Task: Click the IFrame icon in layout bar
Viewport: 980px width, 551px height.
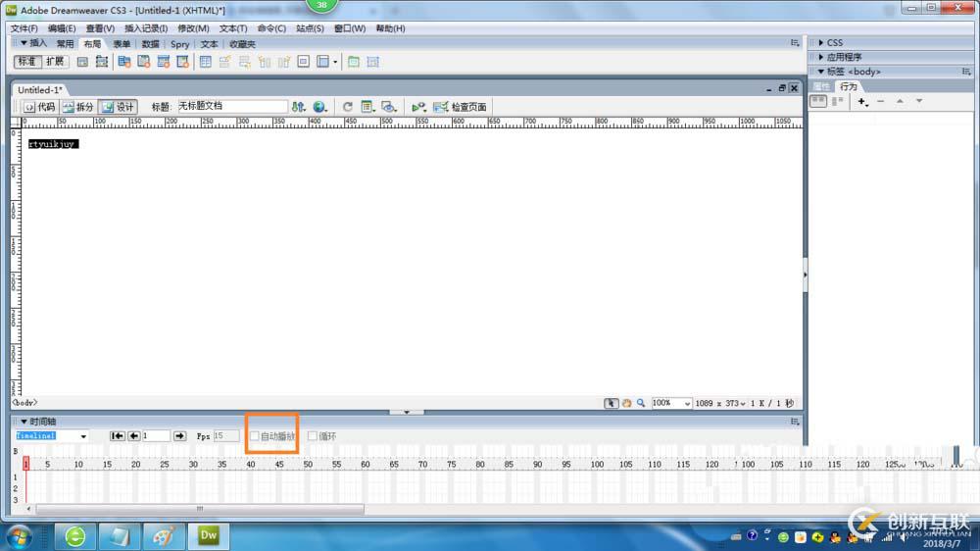Action: [x=303, y=62]
